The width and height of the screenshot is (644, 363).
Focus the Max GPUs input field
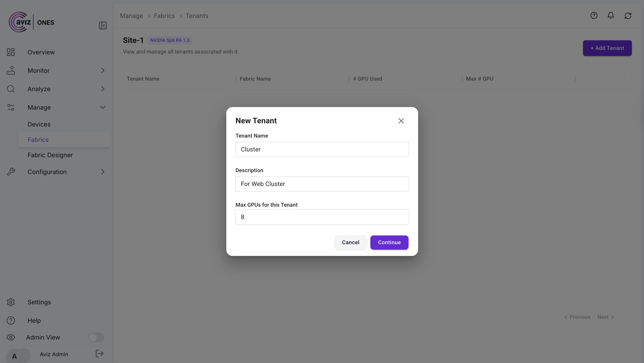click(322, 217)
